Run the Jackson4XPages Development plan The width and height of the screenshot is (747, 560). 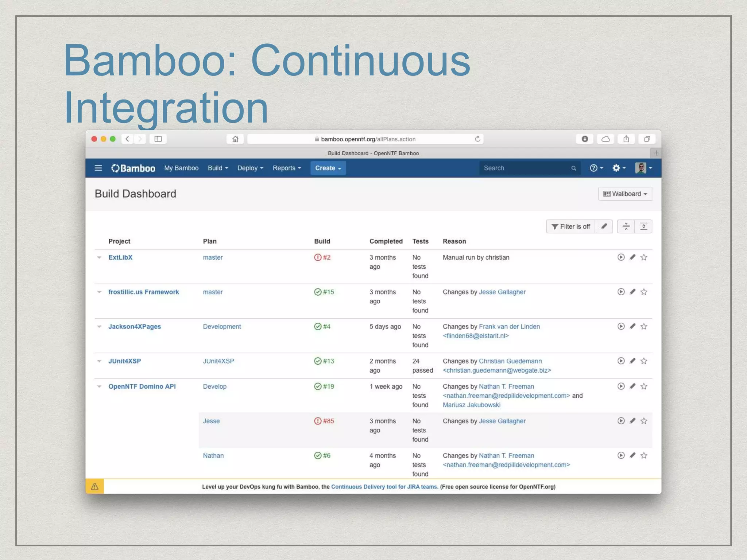[621, 326]
